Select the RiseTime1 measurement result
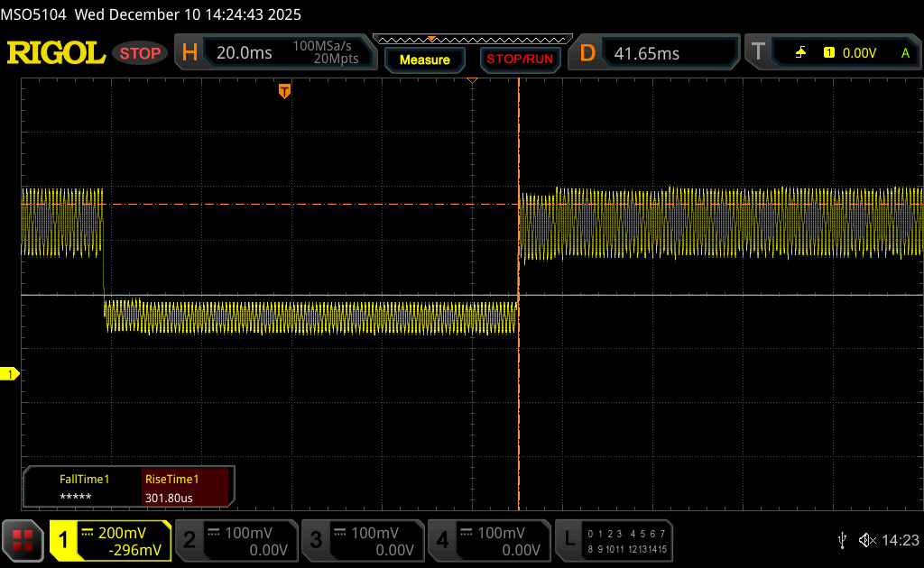Screen dimensions: 924x568 187,488
